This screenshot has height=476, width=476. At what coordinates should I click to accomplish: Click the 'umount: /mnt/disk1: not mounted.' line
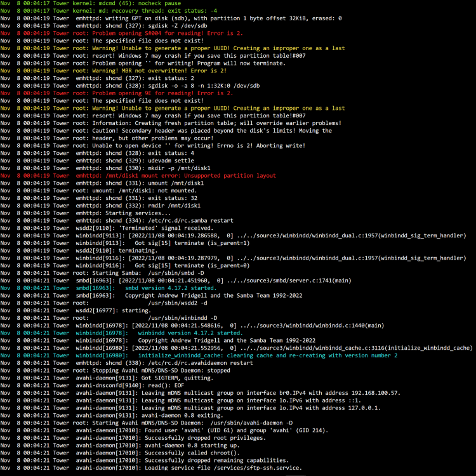[98, 190]
